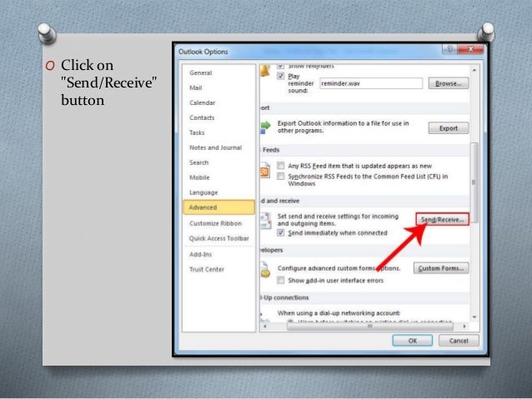This screenshot has width=532, height=399.
Task: Open the General options category
Action: (x=200, y=72)
